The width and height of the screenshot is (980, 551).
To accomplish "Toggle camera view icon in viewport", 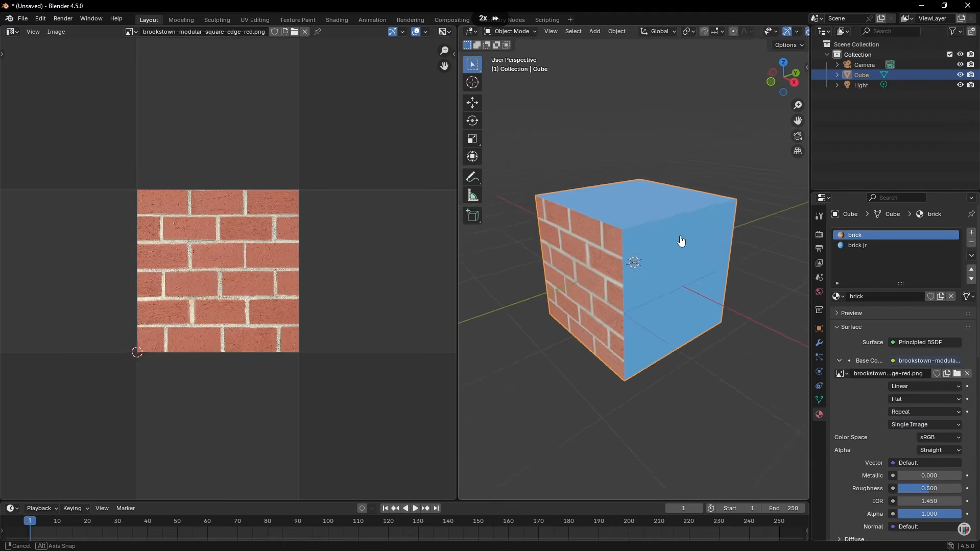I will [x=797, y=136].
